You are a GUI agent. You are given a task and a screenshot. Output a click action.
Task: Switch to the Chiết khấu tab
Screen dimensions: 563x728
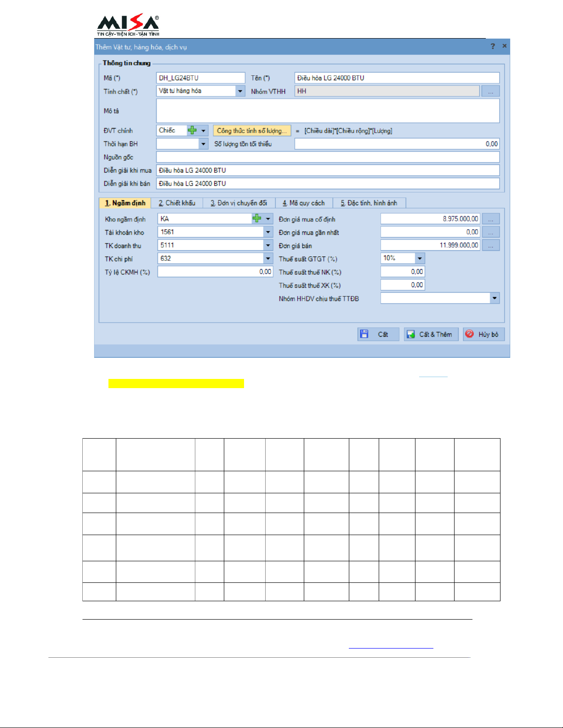click(177, 203)
